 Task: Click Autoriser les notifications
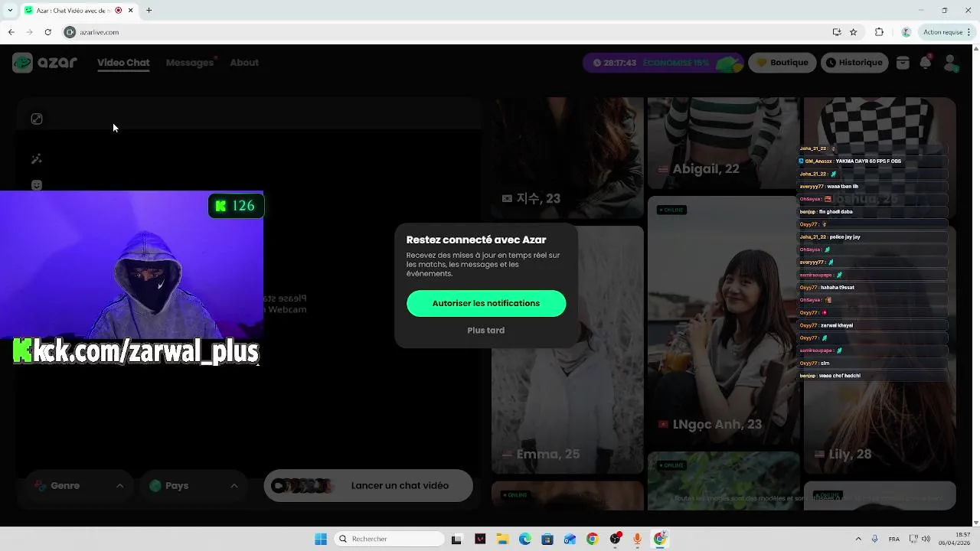(x=486, y=304)
